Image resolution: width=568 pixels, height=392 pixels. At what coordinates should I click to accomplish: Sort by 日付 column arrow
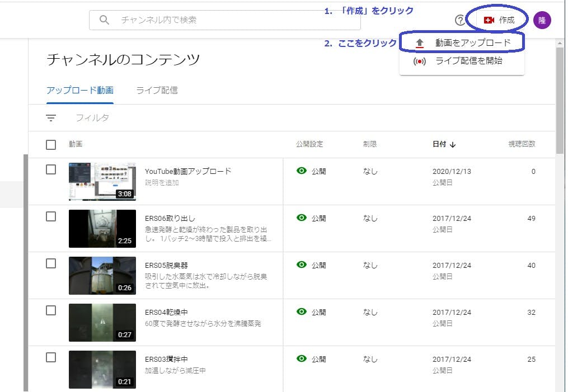tap(453, 144)
